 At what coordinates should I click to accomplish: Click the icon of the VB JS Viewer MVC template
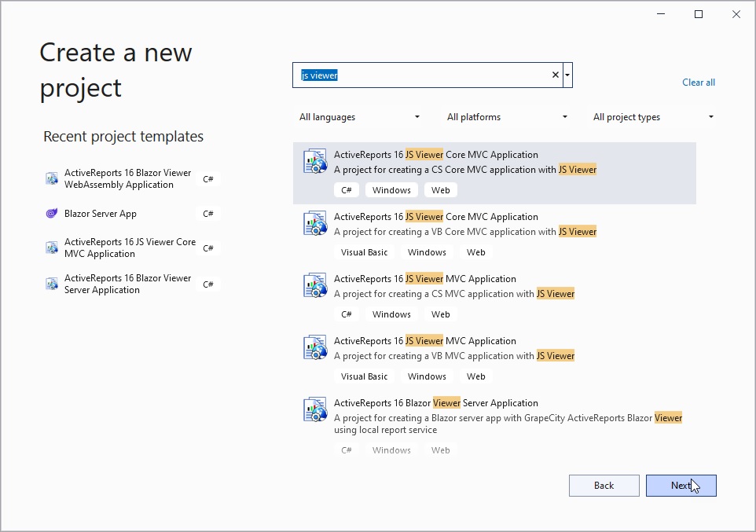tap(315, 348)
